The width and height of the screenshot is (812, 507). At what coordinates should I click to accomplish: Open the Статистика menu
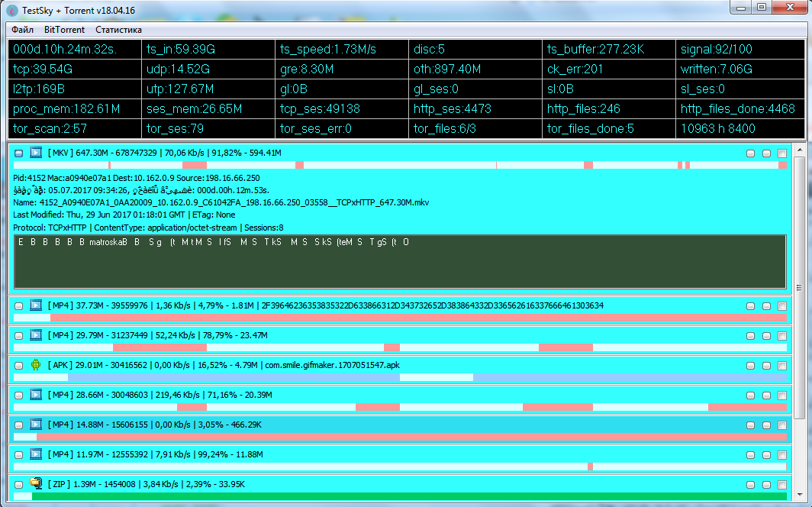coord(118,30)
